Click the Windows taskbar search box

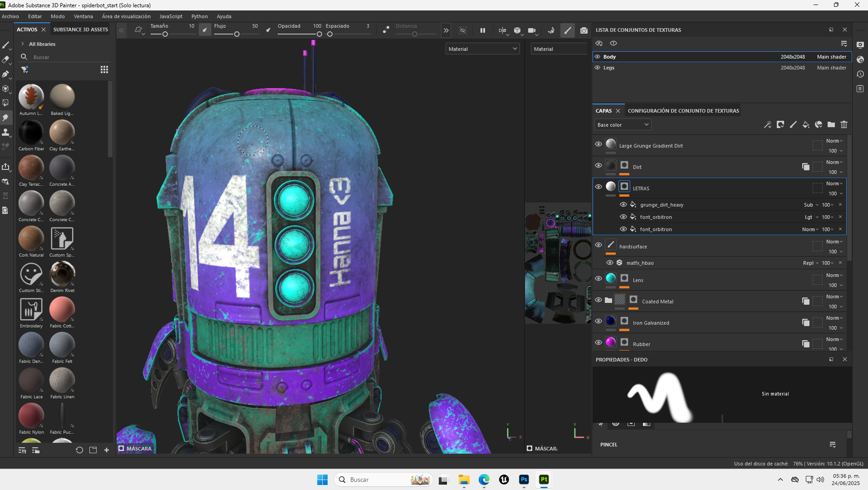383,480
